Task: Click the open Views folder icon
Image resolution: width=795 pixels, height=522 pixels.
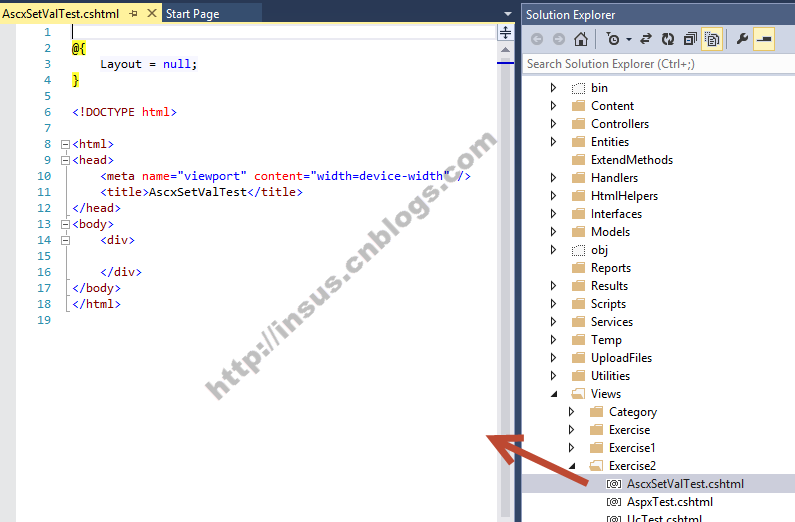Action: 578,394
